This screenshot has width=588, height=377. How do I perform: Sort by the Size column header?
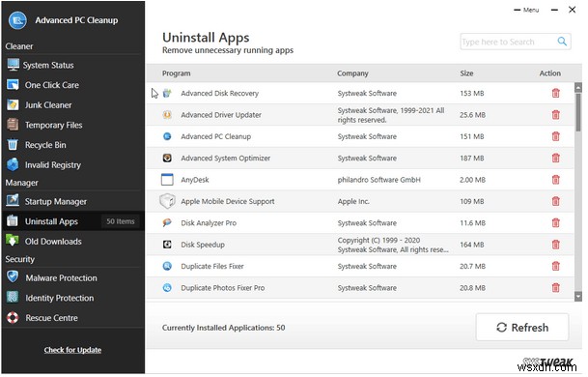click(x=466, y=73)
